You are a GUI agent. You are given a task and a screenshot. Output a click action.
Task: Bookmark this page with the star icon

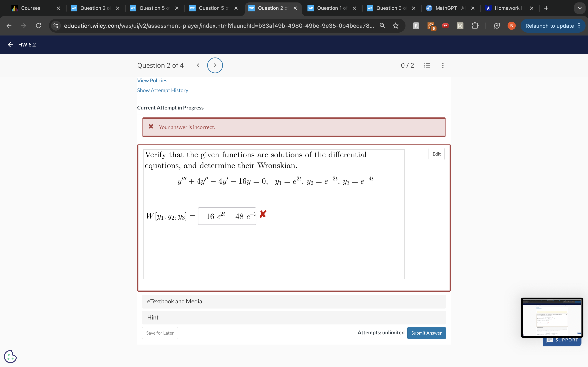[395, 25]
